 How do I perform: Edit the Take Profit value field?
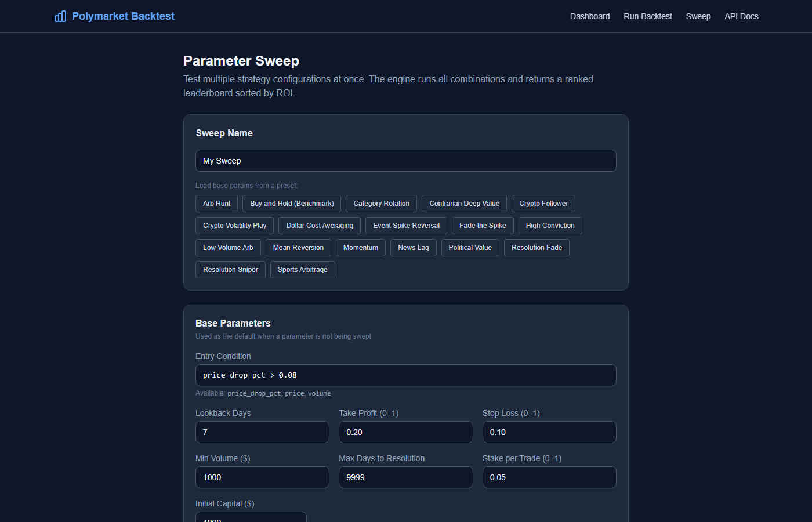[406, 432]
